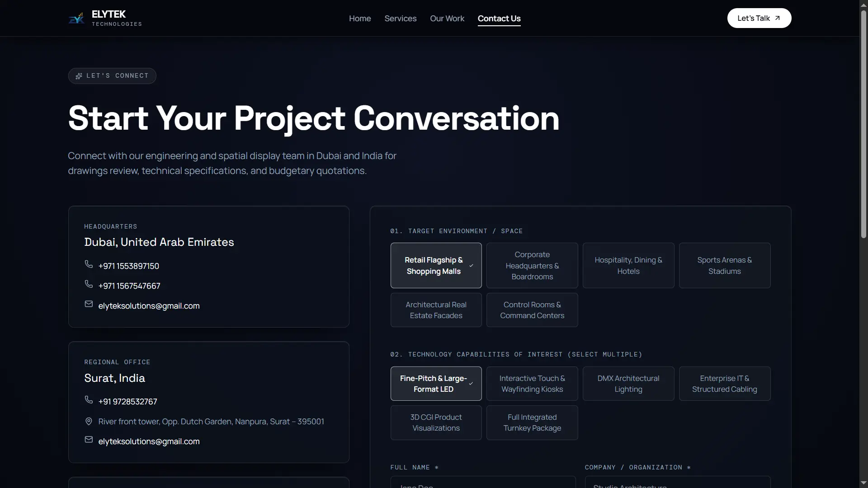Click checkmark on Fine-Pitch LED option

(471, 384)
